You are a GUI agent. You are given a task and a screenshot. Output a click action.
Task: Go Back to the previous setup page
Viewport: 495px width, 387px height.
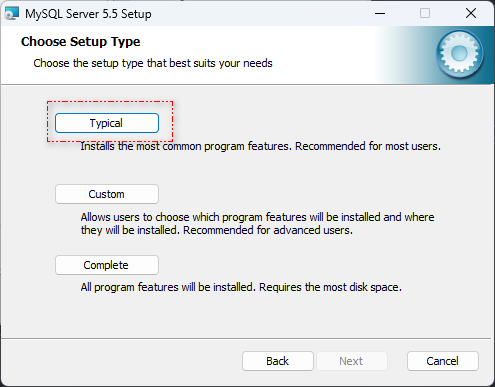click(x=278, y=361)
